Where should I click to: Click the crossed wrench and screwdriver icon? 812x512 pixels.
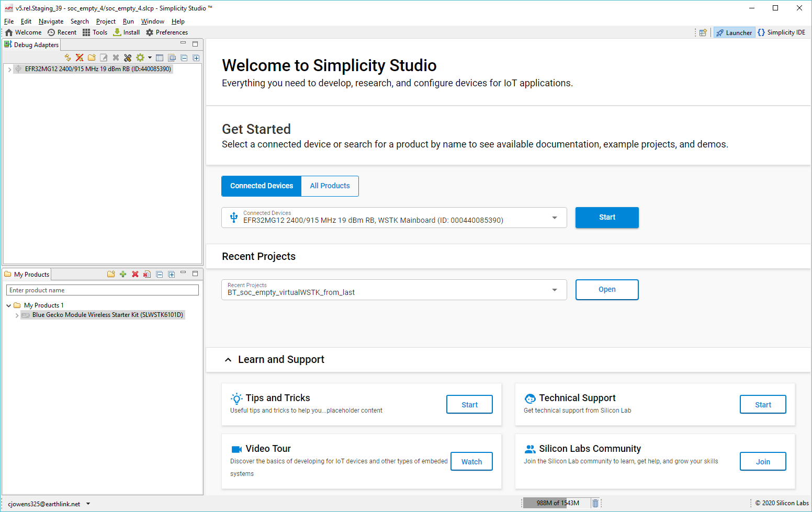(128, 58)
